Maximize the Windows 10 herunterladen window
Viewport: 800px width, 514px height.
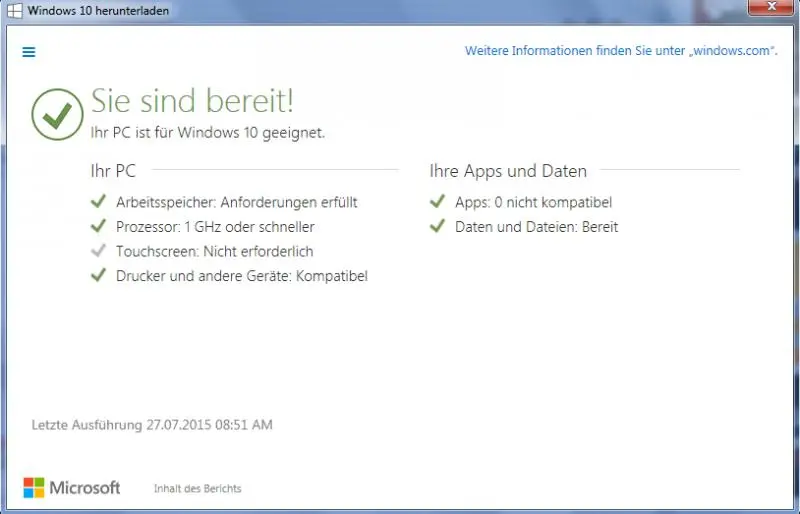click(x=728, y=9)
